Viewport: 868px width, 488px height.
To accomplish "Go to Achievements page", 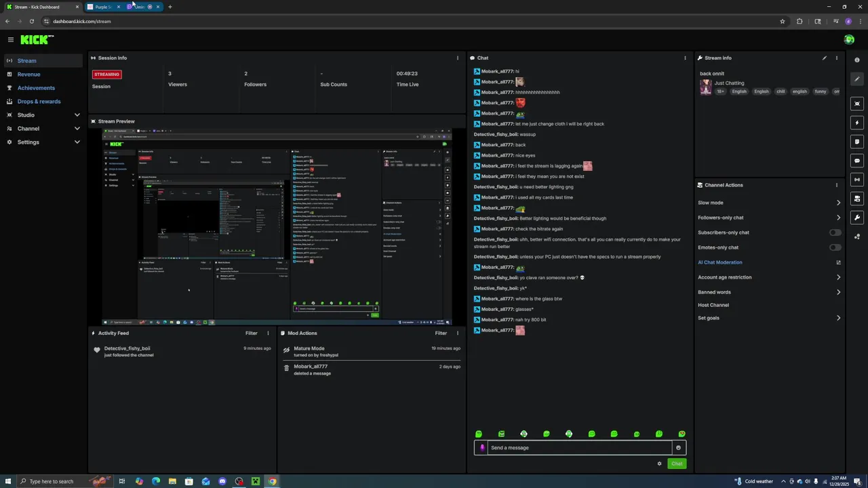I will click(x=36, y=88).
